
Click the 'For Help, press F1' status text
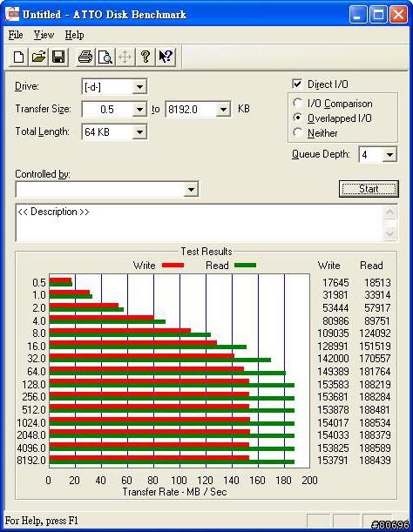42,521
